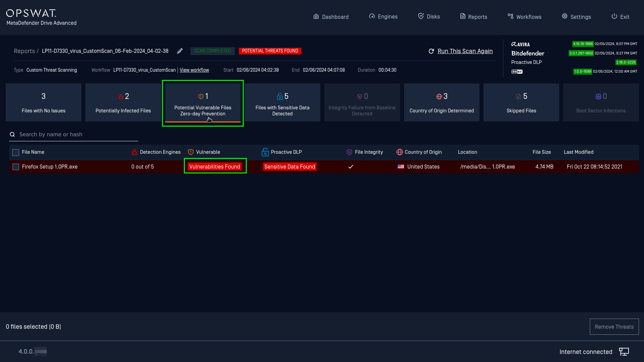Click the Engines gauge icon
Image resolution: width=644 pixels, height=362 pixels.
(x=372, y=16)
